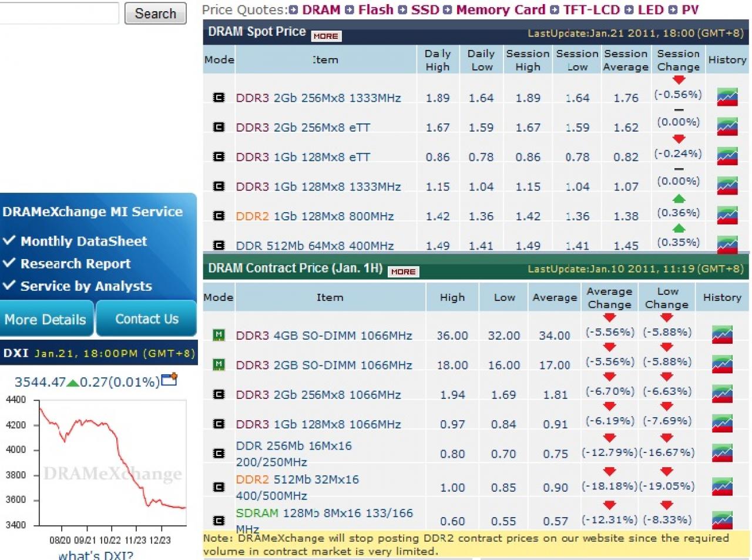Click the Contact Us button
The height and width of the screenshot is (560, 752).
(x=146, y=319)
